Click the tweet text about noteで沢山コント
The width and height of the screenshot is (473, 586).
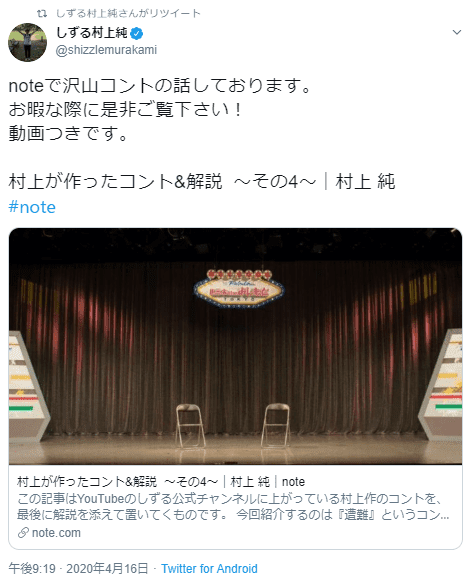[160, 110]
